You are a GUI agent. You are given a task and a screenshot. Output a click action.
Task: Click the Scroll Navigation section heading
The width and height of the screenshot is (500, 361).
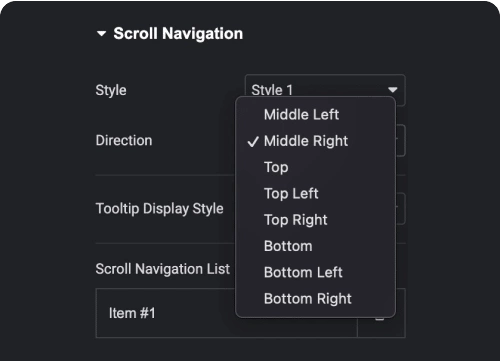pos(178,34)
